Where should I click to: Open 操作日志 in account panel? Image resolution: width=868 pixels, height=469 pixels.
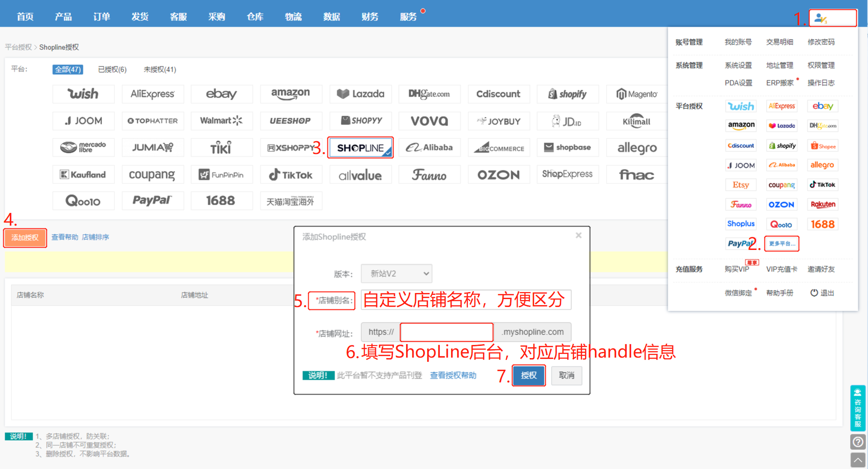(x=821, y=83)
